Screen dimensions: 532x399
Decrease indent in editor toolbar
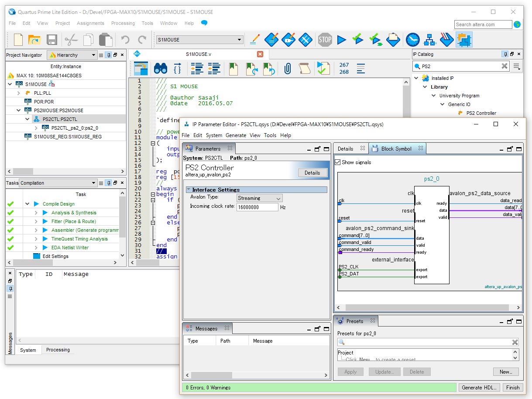(214, 69)
